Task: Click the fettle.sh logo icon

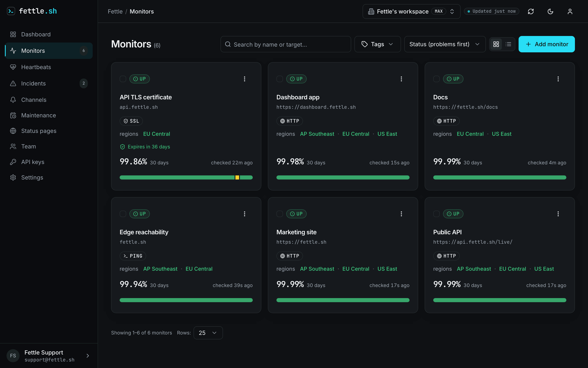Action: click(x=11, y=11)
